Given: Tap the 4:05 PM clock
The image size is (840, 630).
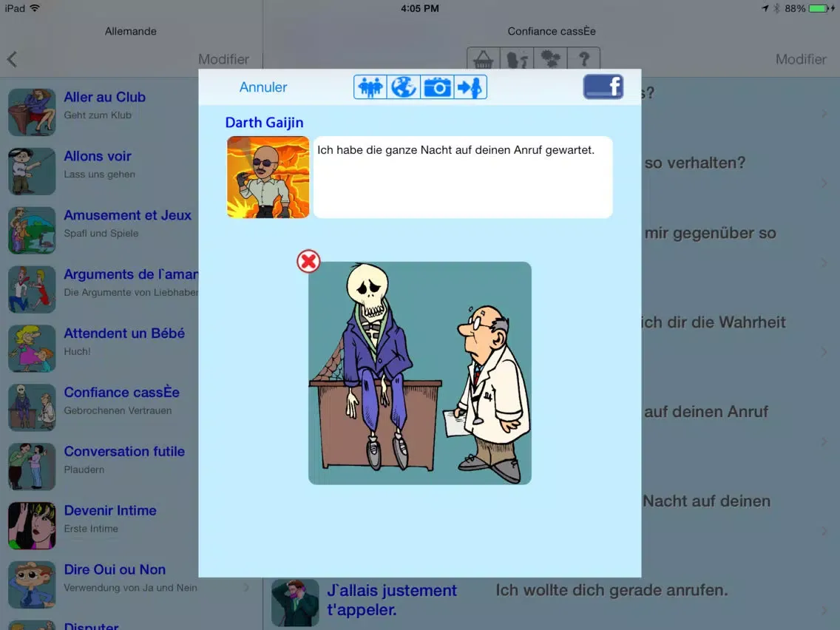Looking at the screenshot, I should (x=420, y=9).
